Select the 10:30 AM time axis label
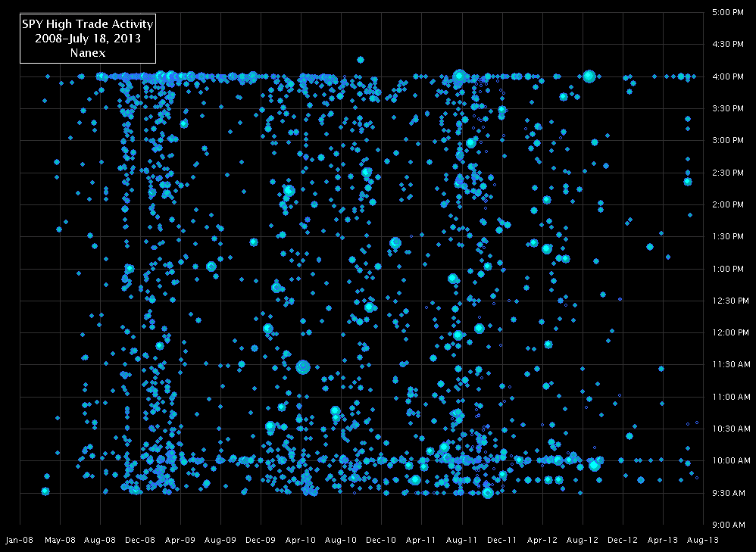This screenshot has height=552, width=756. (x=731, y=429)
